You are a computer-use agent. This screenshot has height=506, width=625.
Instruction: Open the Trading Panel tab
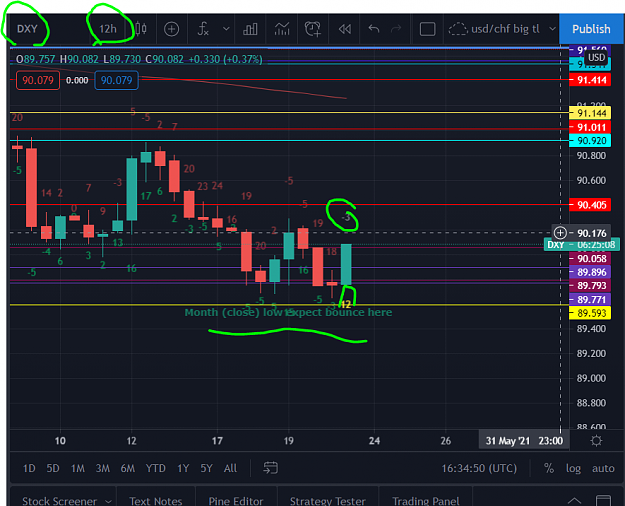tap(426, 501)
